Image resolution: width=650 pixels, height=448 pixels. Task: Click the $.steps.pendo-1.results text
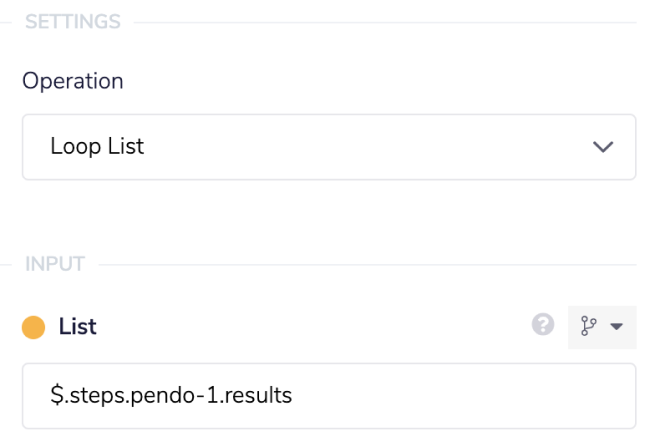(x=170, y=395)
